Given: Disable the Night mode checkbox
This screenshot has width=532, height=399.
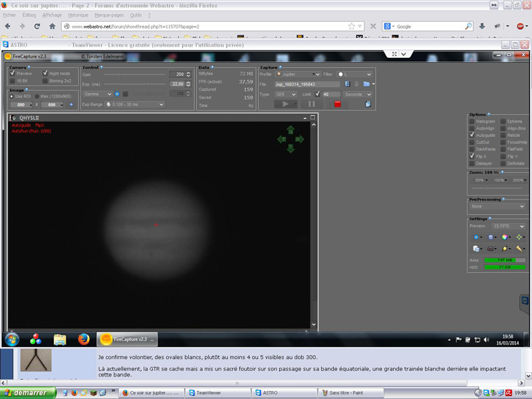Looking at the screenshot, I should pos(45,73).
